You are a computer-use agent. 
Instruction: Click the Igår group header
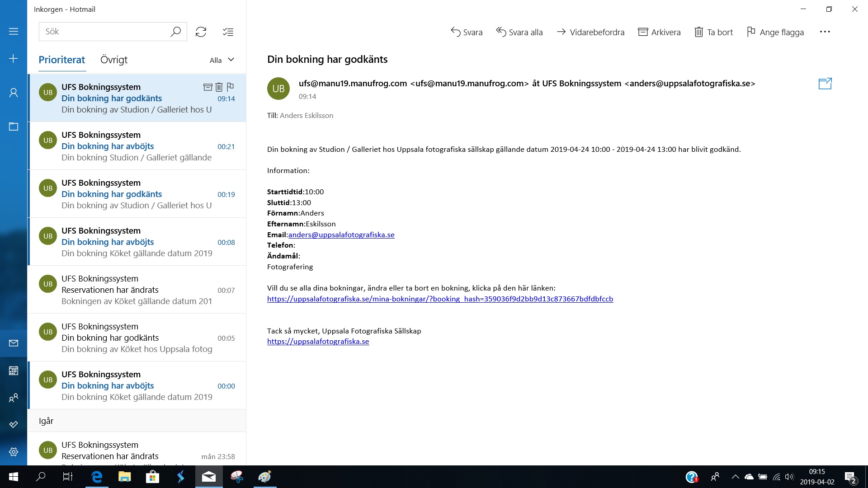pyautogui.click(x=137, y=421)
